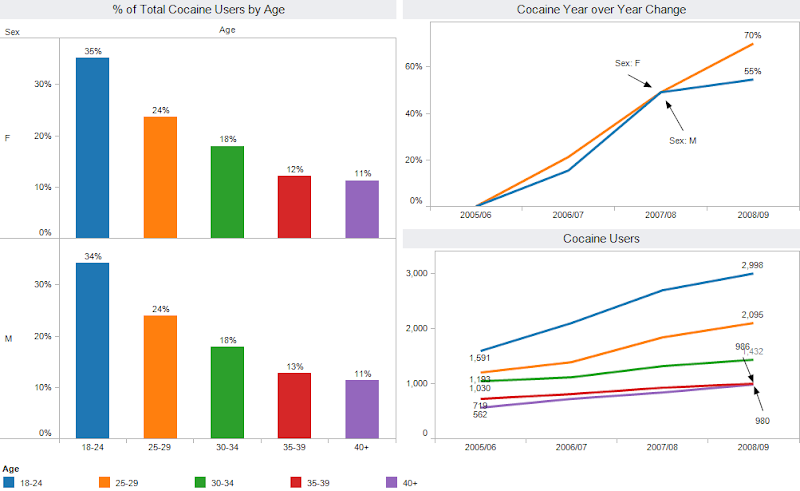Click the F row label
This screenshot has width=800, height=491.
tap(7, 138)
